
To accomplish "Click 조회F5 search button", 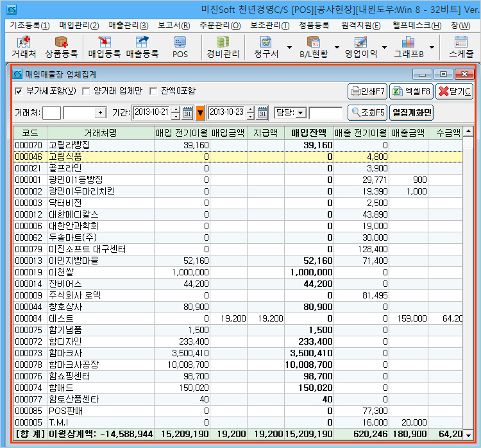I will click(x=367, y=112).
